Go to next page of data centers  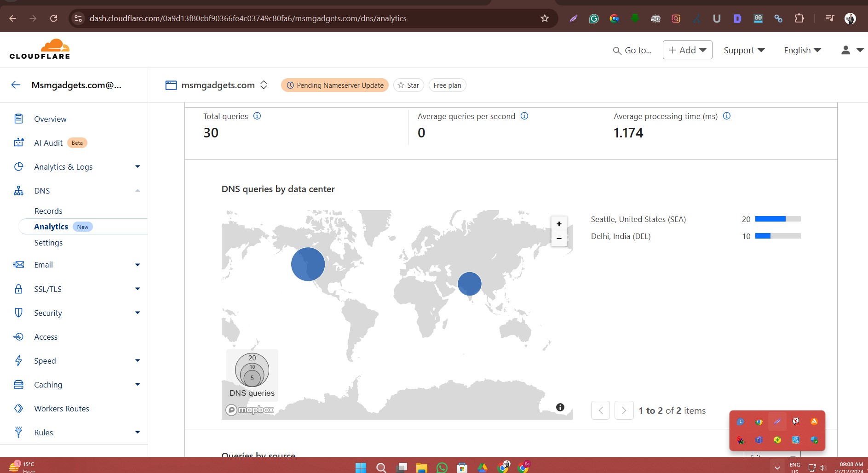pos(624,410)
